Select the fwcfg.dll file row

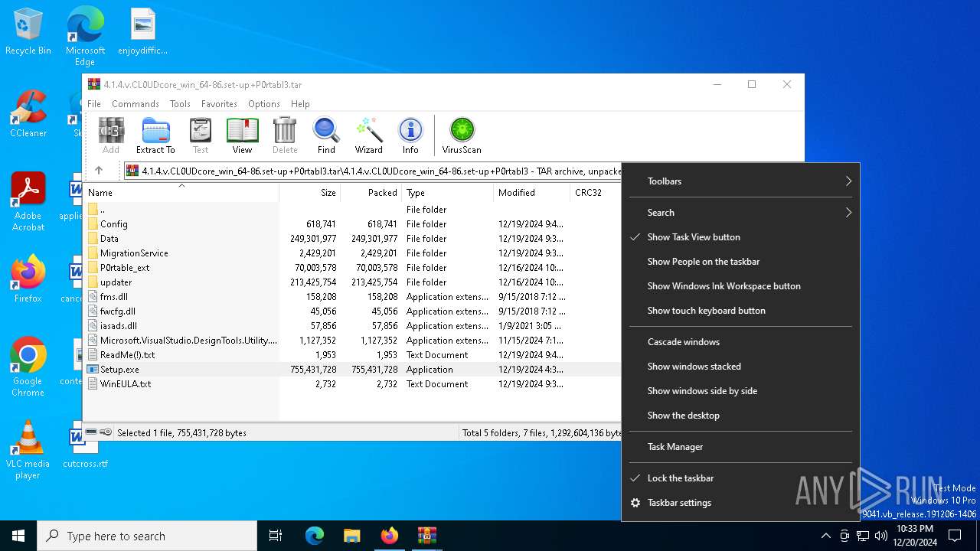click(352, 311)
